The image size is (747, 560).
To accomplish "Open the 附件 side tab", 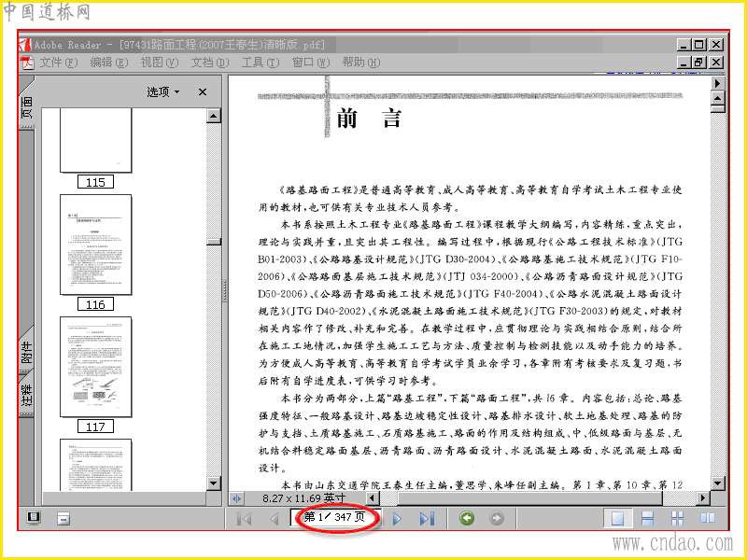I will 27,352.
